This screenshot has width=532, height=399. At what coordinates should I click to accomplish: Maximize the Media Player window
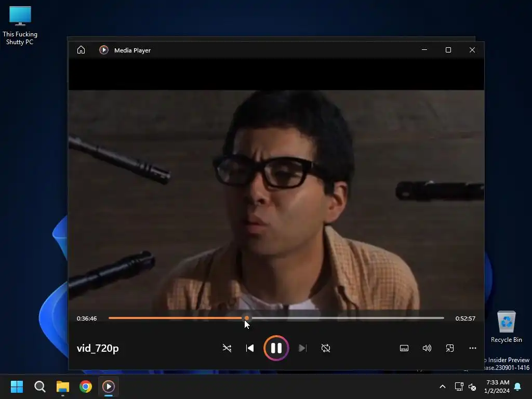(448, 50)
